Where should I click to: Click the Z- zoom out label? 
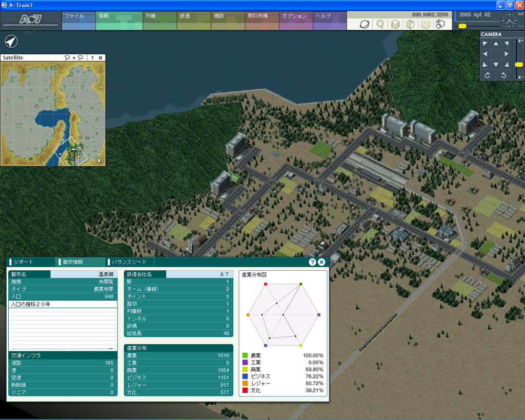point(520,77)
